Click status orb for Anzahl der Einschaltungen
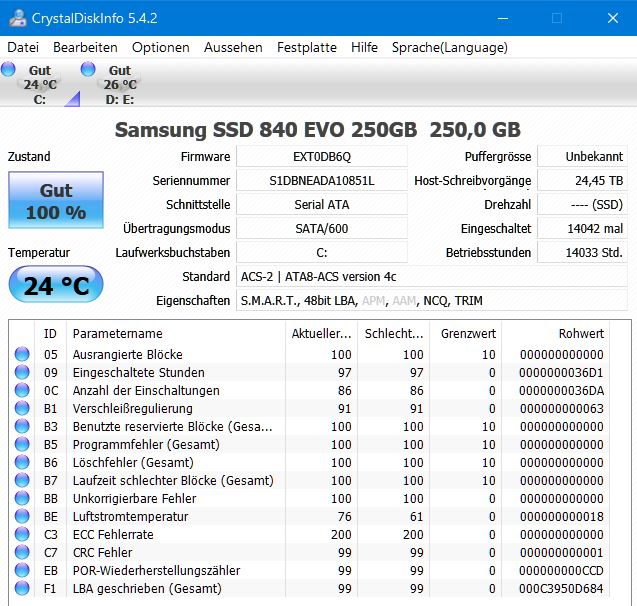637x606 pixels. coord(22,390)
